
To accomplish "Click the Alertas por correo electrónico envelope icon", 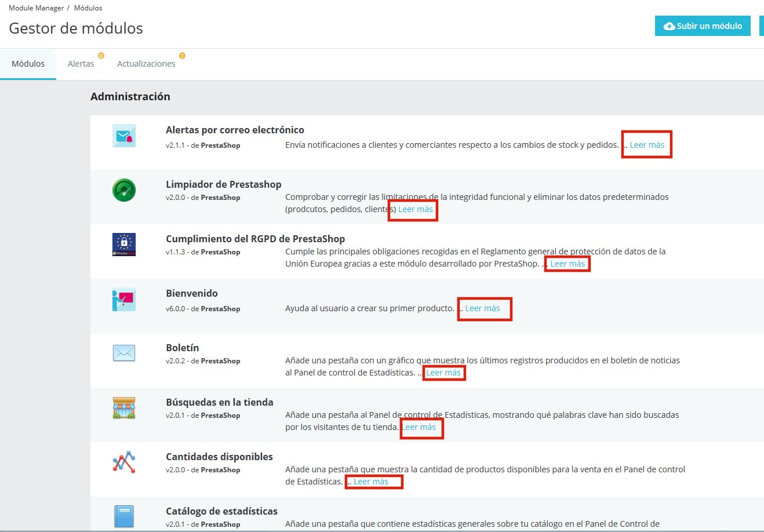I will click(x=124, y=136).
